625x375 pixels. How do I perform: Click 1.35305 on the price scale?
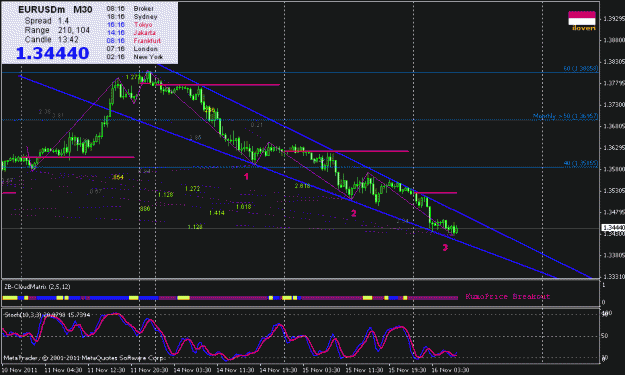coord(614,190)
